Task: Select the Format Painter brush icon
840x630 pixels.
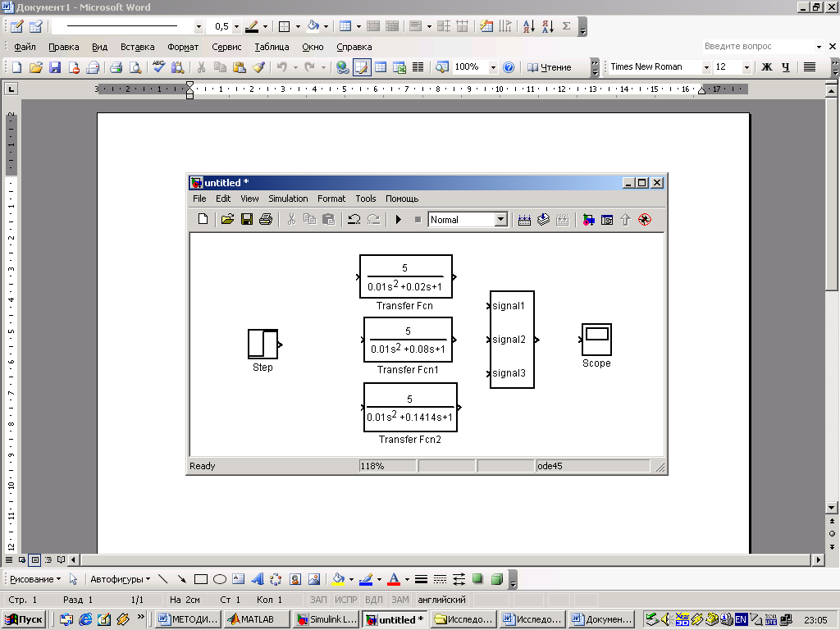Action: (258, 67)
